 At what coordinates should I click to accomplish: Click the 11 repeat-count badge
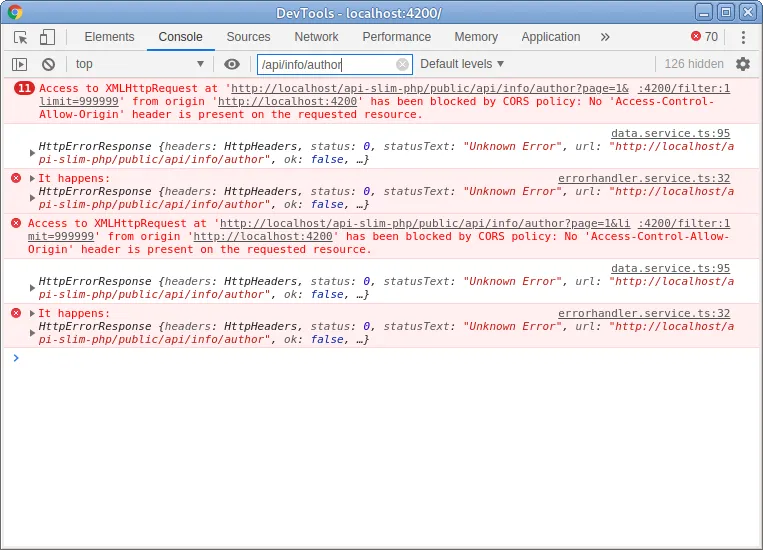(x=24, y=88)
